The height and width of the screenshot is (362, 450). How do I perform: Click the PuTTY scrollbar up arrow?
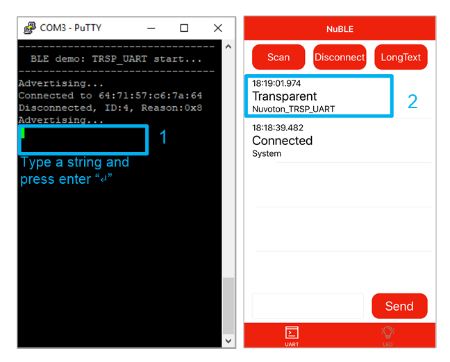pos(228,46)
